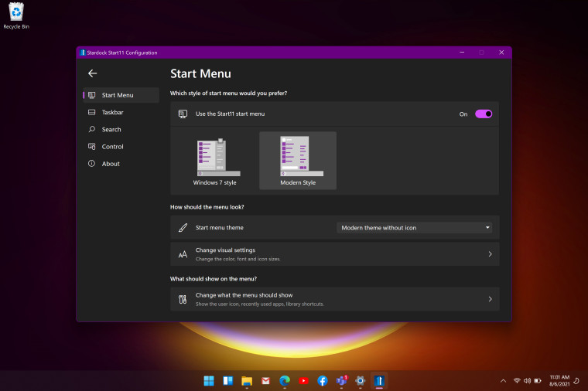
Task: Open Facebook from the taskbar
Action: [322, 381]
